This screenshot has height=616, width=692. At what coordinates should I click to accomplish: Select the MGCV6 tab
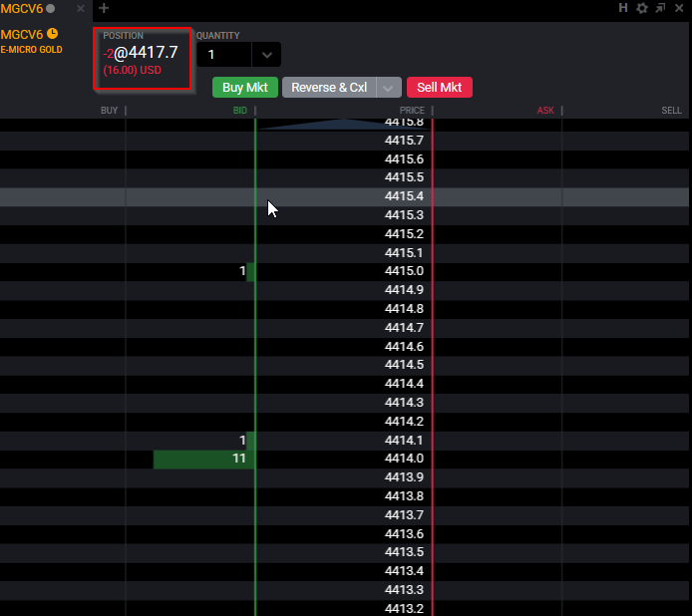46,9
